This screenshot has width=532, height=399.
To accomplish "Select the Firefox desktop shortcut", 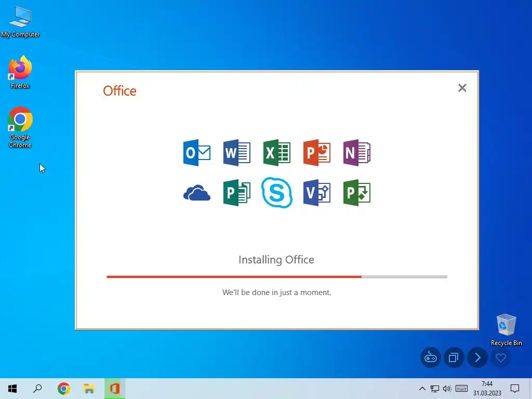I will pyautogui.click(x=20, y=72).
